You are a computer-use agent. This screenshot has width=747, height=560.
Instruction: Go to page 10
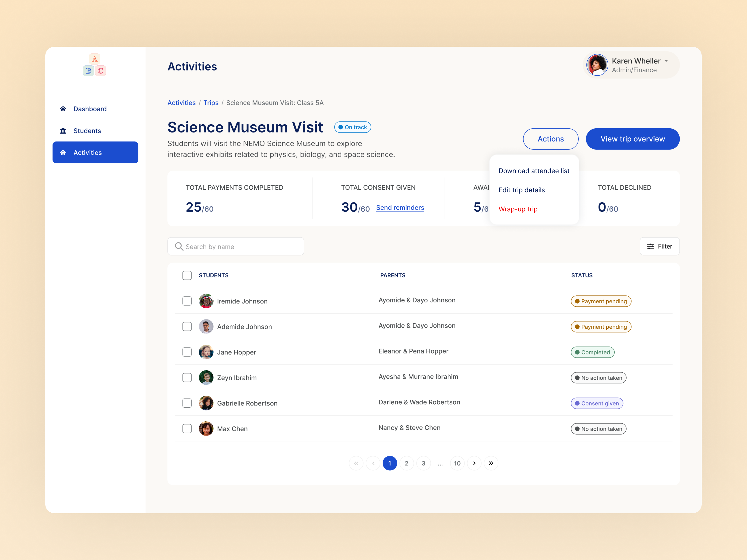(x=457, y=463)
